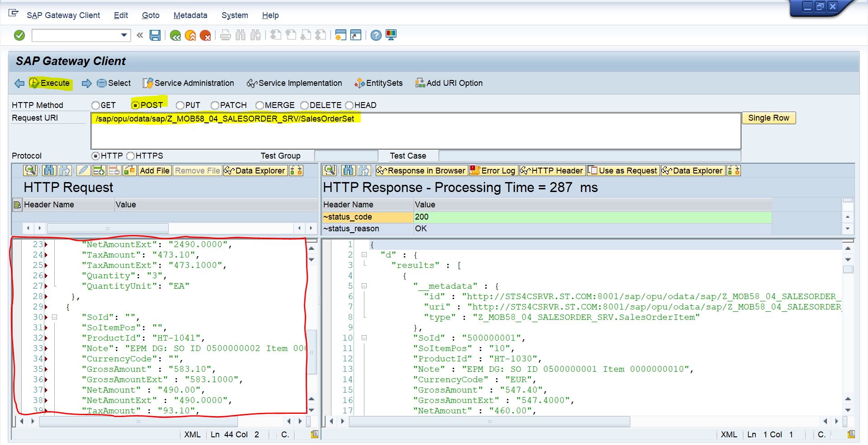This screenshot has height=445, width=868.
Task: Collapse the __metadata node in response
Action: click(364, 286)
